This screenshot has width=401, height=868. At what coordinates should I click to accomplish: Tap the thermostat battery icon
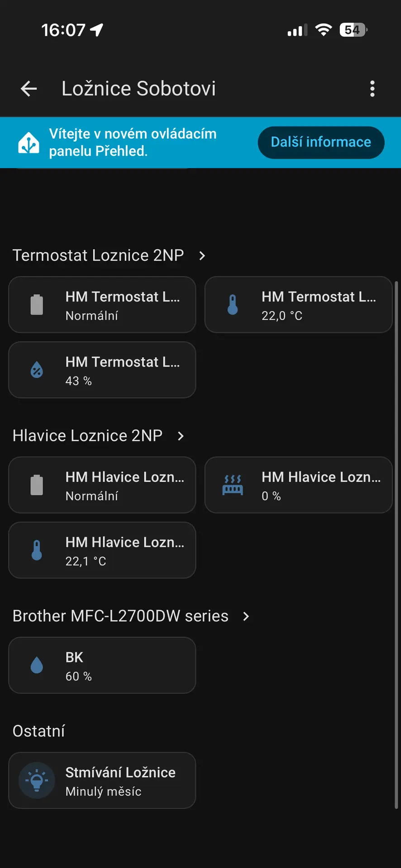tap(37, 305)
